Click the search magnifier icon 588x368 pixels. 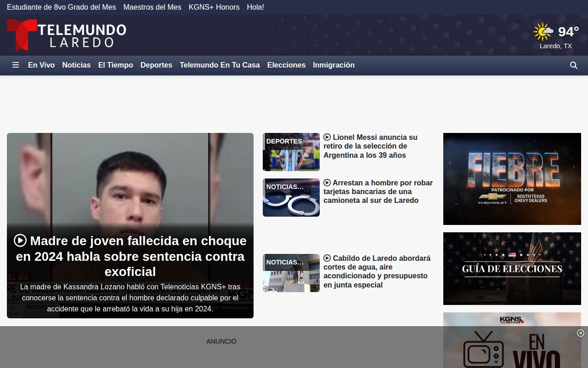pos(574,65)
